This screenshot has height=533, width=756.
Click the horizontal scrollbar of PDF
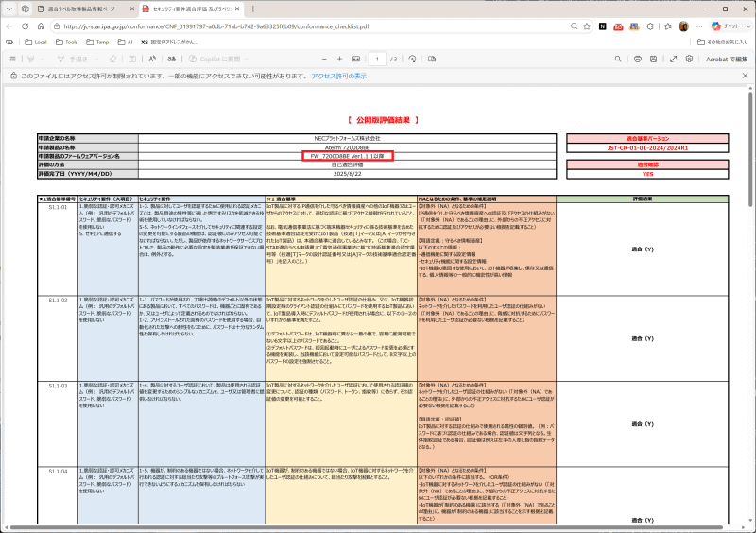pos(367,527)
